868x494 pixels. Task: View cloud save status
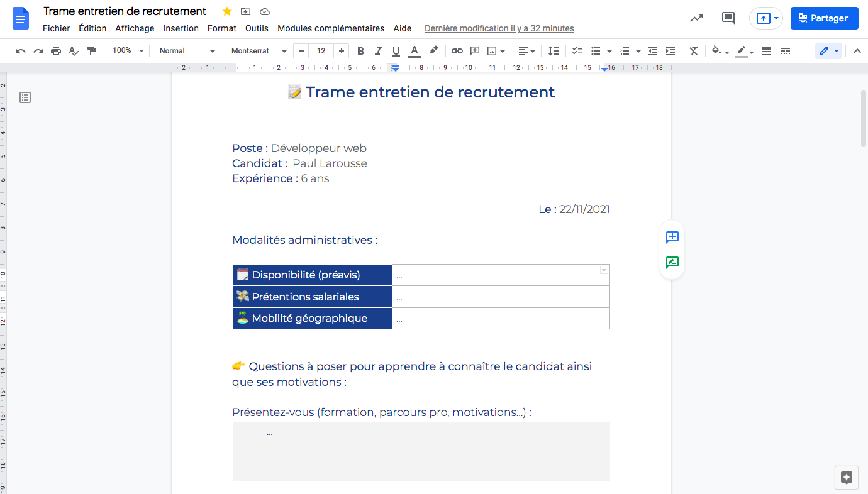point(265,11)
